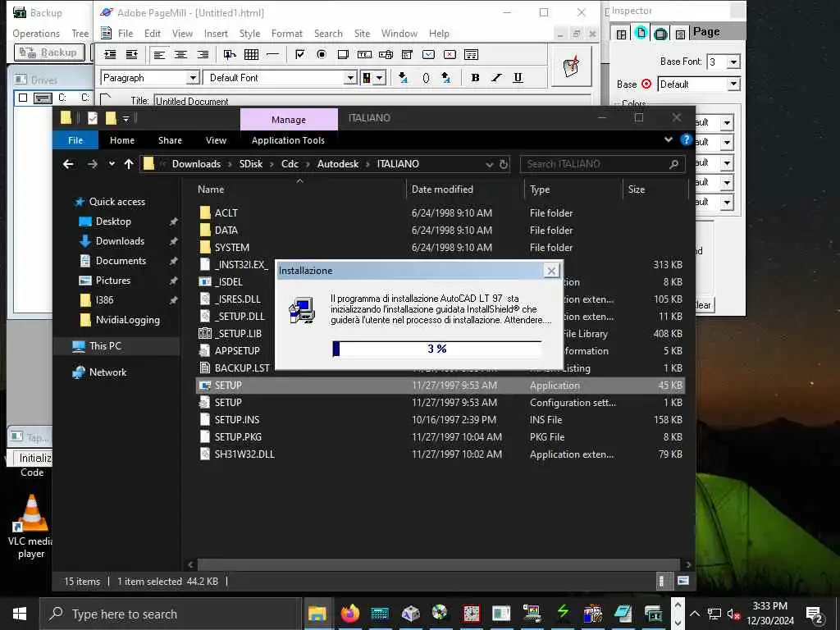Open the Base Font size dropdown
The image size is (840, 630).
pyautogui.click(x=733, y=62)
